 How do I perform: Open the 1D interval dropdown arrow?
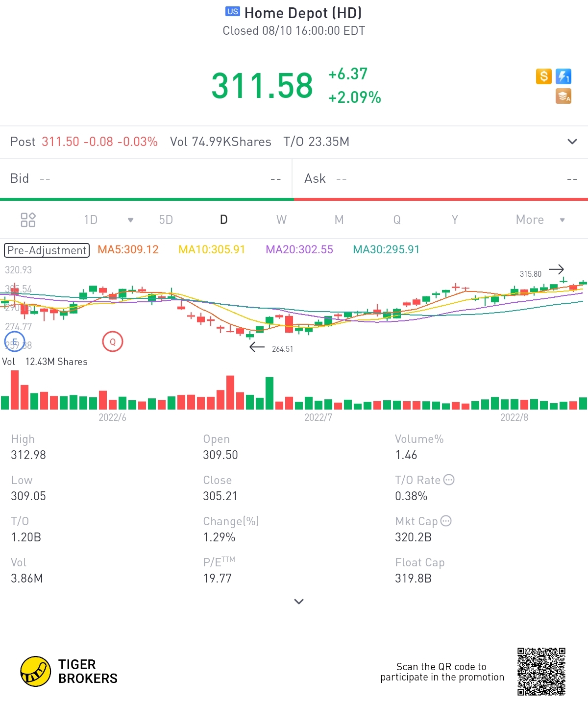coord(130,220)
